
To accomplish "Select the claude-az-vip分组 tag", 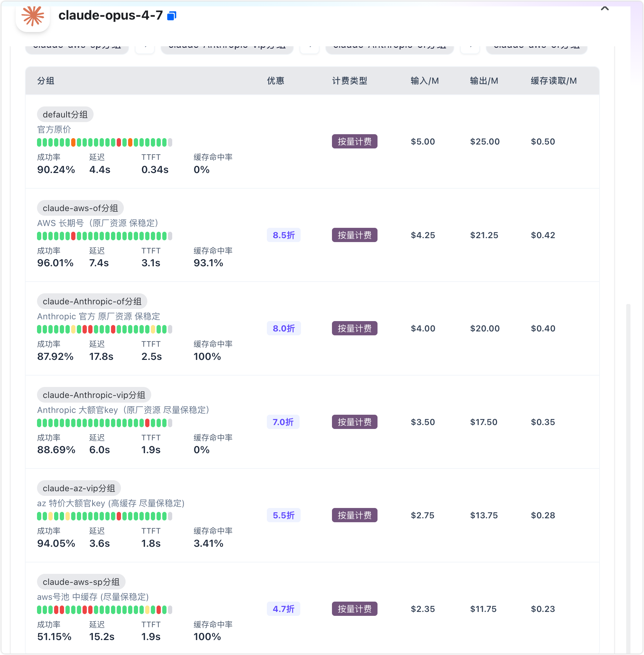I will click(x=79, y=488).
